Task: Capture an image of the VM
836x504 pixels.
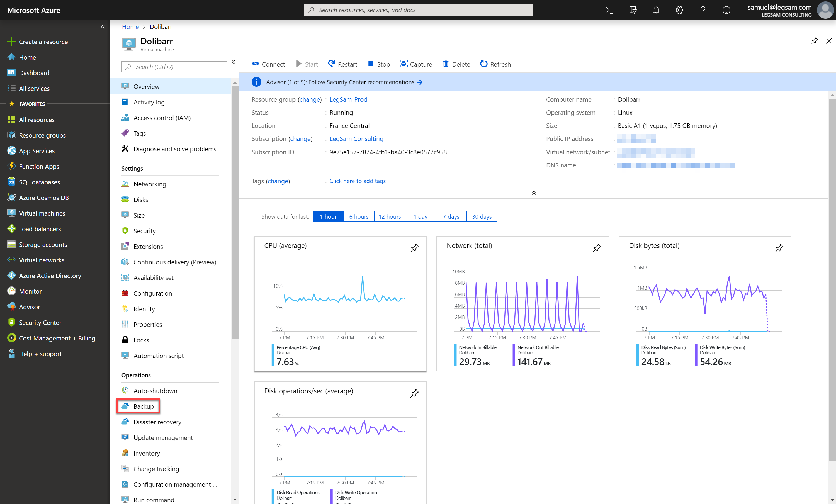Action: 416,64
